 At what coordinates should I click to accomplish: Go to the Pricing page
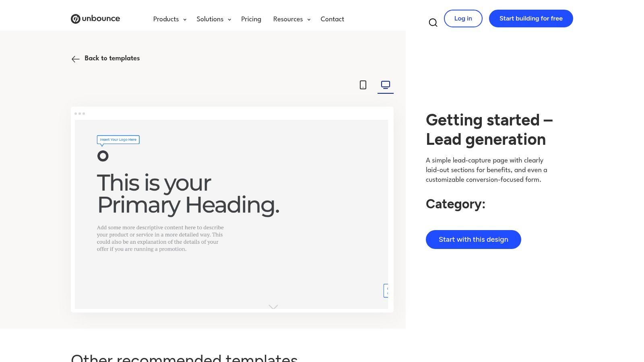[251, 19]
